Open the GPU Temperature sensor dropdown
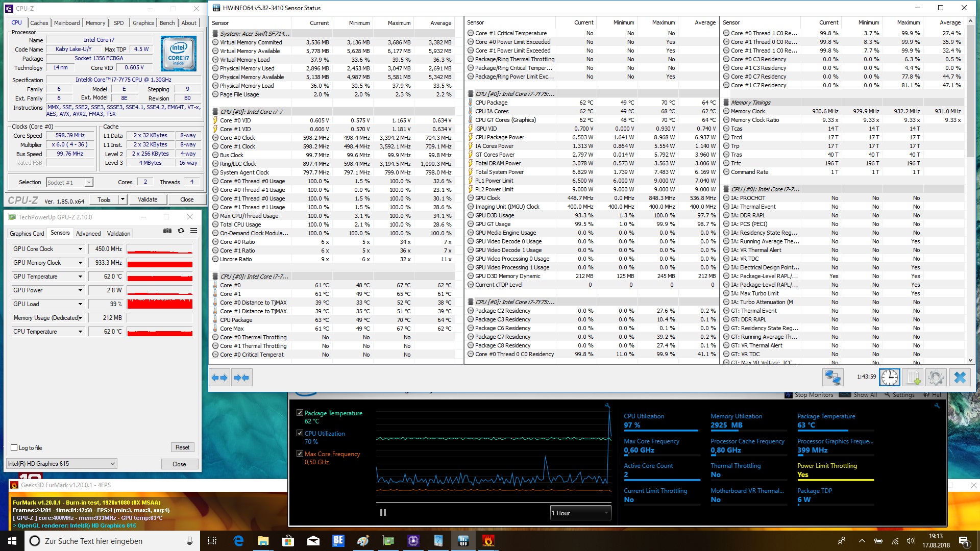980x551 pixels. (x=80, y=277)
